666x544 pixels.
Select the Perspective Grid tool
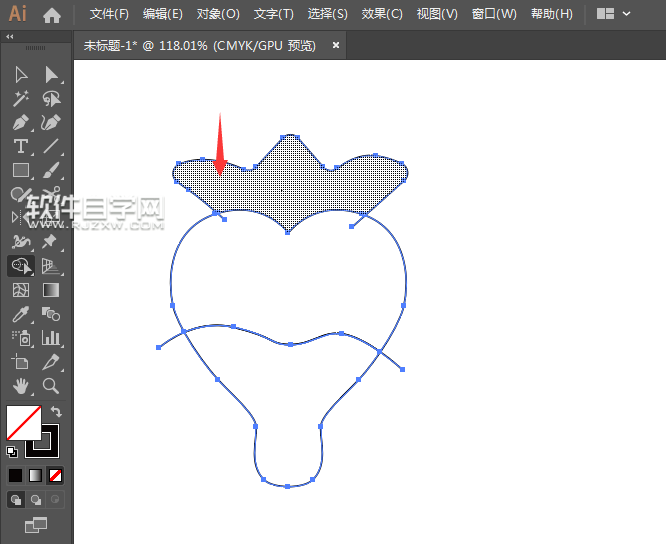(51, 266)
